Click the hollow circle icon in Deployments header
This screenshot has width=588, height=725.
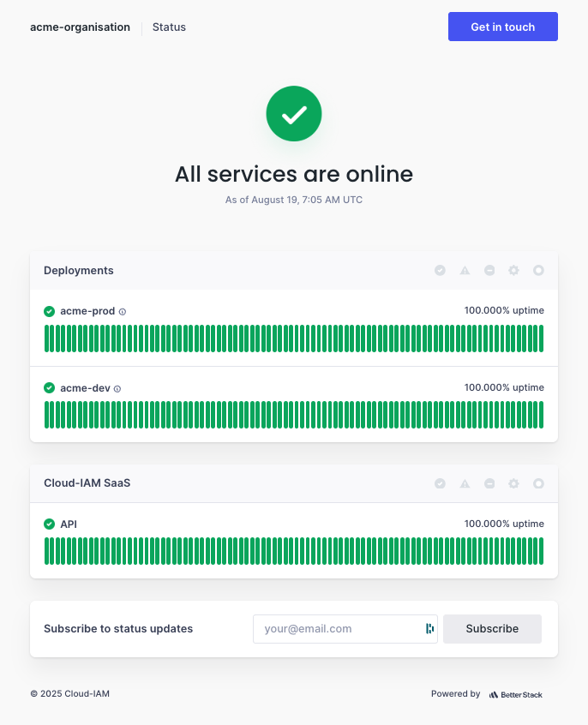point(538,270)
